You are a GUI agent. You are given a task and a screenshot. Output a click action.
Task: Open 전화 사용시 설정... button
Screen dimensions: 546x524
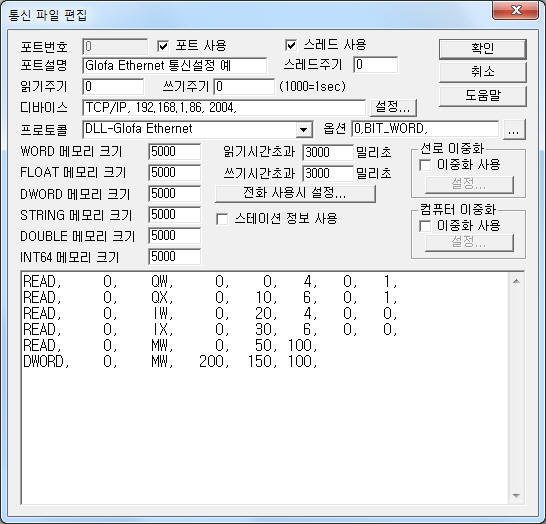pyautogui.click(x=295, y=193)
